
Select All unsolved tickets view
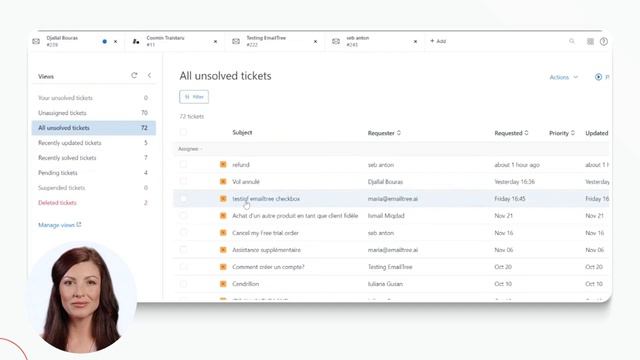[x=93, y=128]
